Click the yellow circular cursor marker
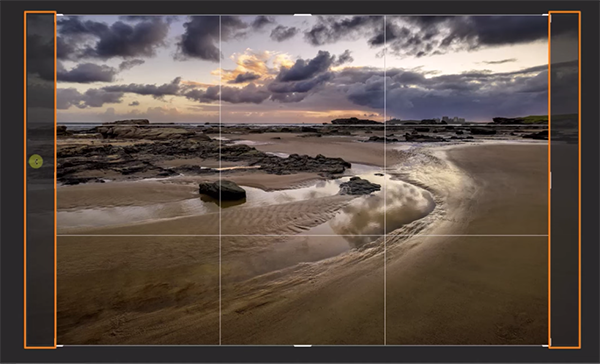600x364 pixels. pyautogui.click(x=36, y=162)
